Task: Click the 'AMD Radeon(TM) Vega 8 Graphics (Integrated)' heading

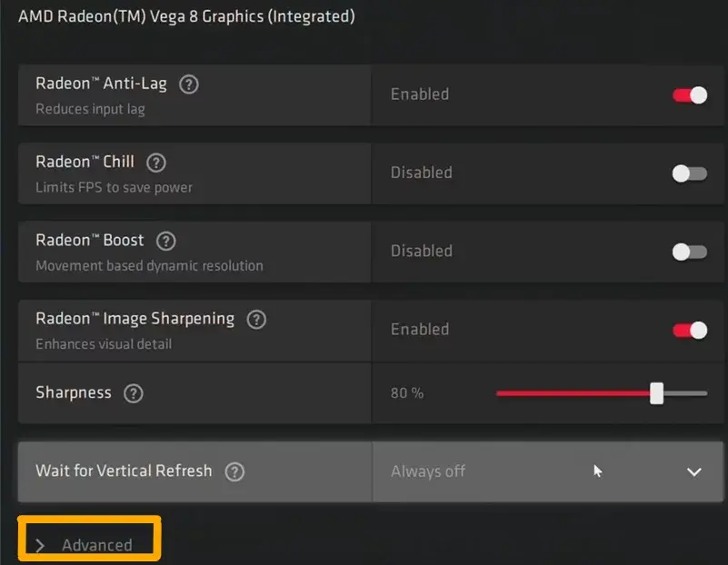Action: [x=186, y=16]
